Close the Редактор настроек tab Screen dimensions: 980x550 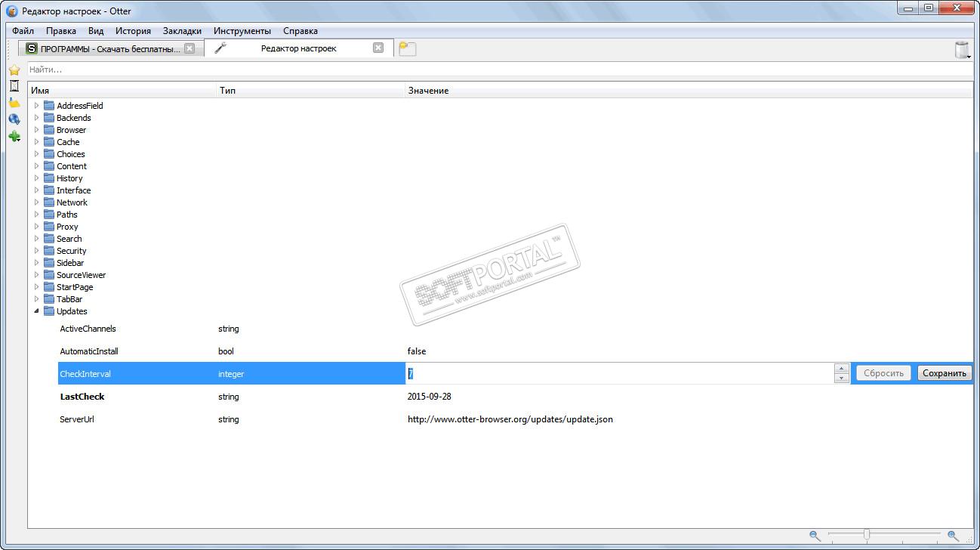378,48
